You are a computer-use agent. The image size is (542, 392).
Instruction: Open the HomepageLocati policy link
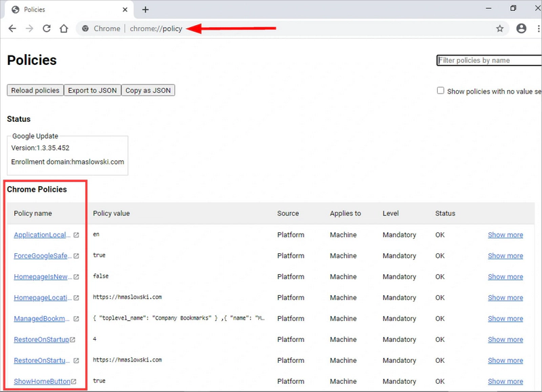[43, 298]
